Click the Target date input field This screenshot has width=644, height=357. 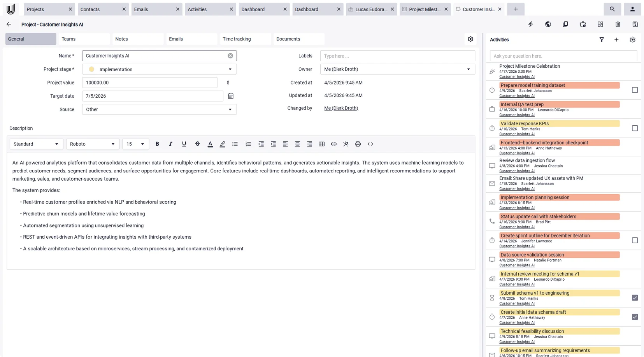click(x=153, y=96)
